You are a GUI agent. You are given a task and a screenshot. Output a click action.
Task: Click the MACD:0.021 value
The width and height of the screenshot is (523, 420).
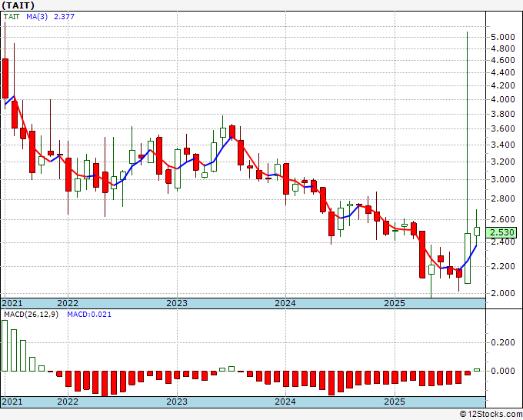(x=89, y=315)
